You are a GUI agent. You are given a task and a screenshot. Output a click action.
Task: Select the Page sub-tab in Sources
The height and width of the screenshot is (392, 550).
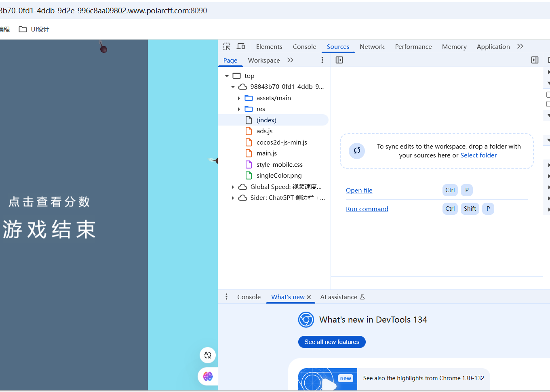[230, 60]
